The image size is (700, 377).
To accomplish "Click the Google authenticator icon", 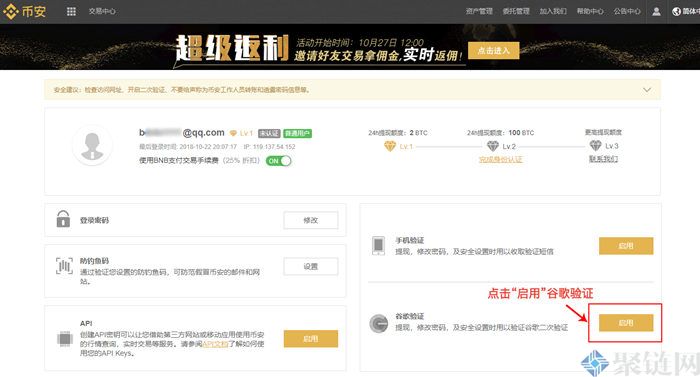I will 379,323.
